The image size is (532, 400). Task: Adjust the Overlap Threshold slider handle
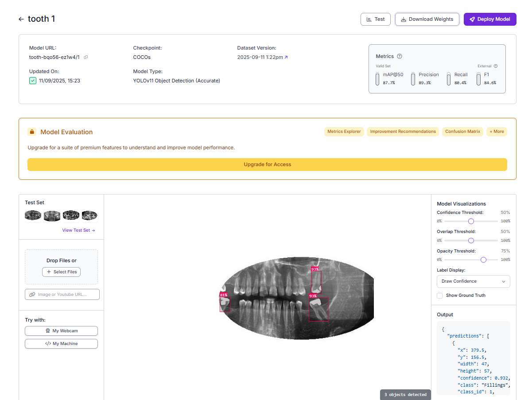point(471,241)
